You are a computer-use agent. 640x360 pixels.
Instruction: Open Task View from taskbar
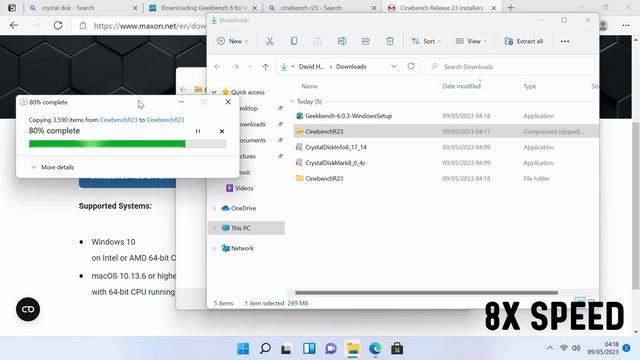(x=287, y=349)
